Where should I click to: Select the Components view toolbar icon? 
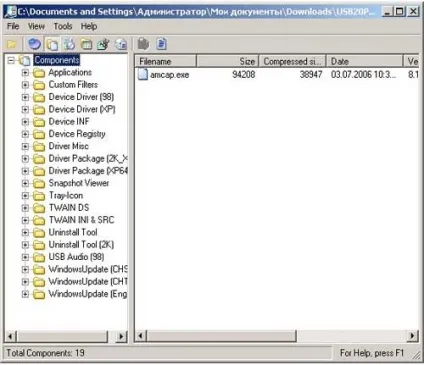coord(52,44)
